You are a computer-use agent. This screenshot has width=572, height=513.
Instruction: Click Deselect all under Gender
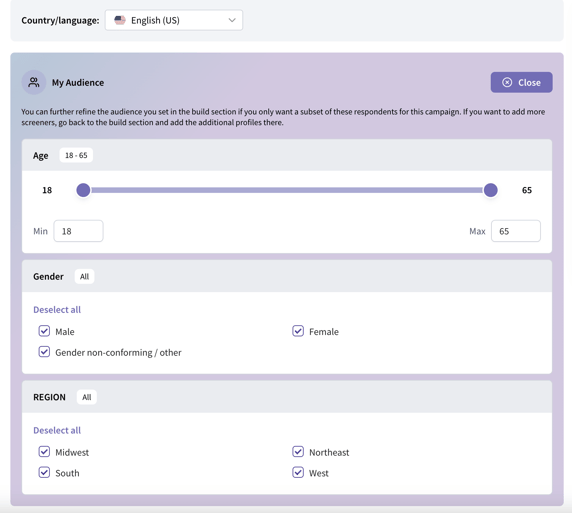coord(57,310)
